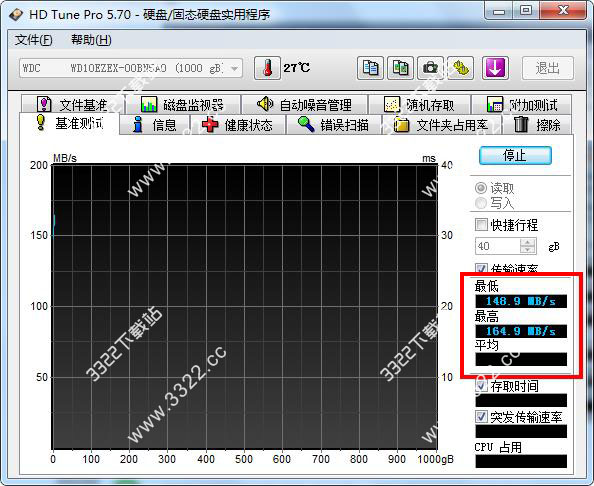This screenshot has width=594, height=486.
Task: Switch to 随机存取 tab
Action: [419, 105]
